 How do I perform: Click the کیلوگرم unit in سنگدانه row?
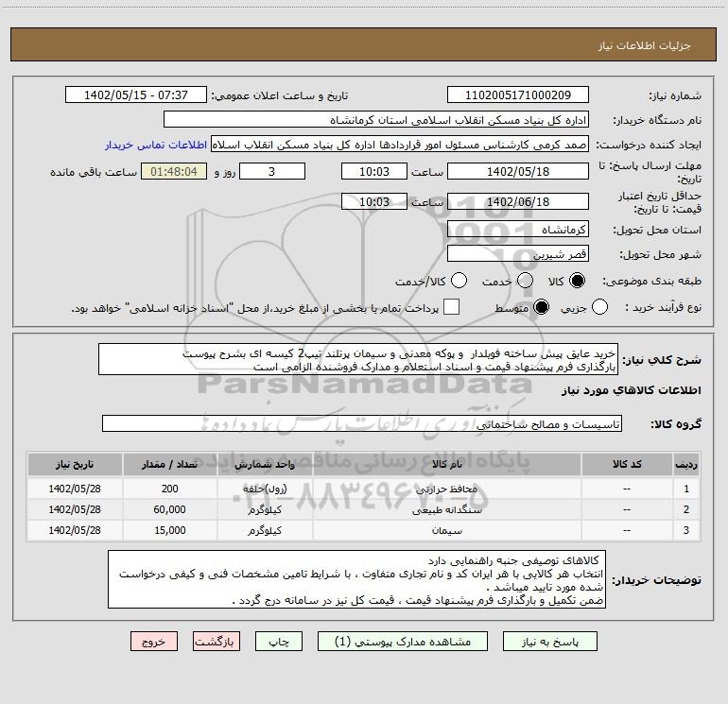pos(265,509)
